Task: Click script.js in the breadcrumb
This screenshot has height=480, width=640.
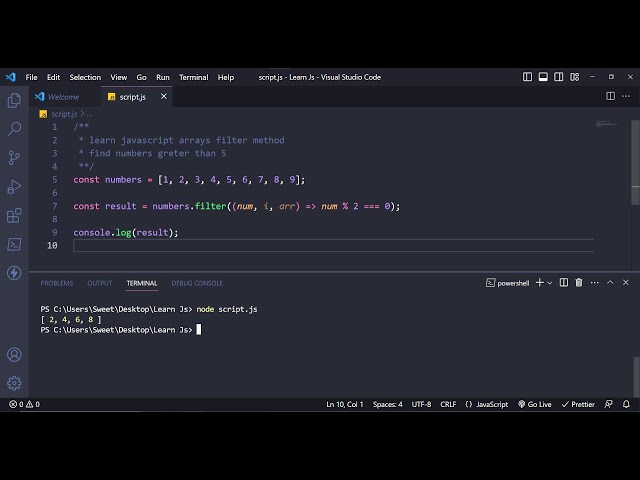Action: [64, 114]
